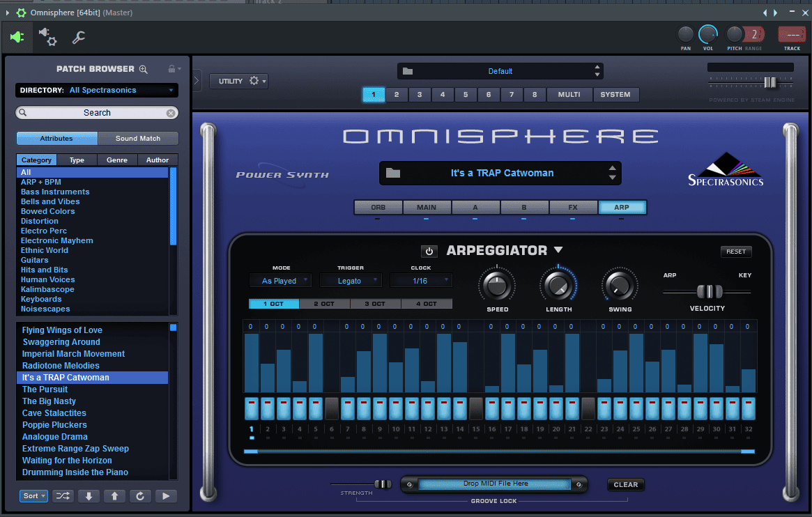The width and height of the screenshot is (812, 517).
Task: Click the Spectrasonics logo
Action: click(x=726, y=169)
